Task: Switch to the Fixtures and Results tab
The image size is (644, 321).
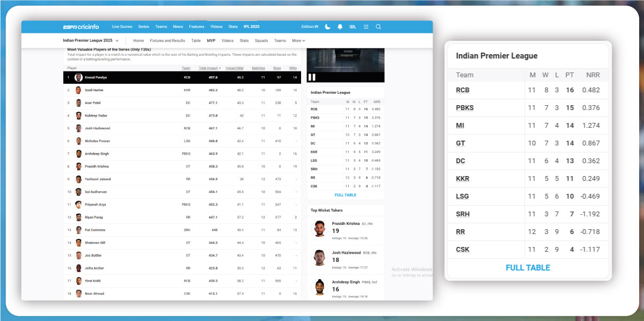Action: pyautogui.click(x=167, y=41)
